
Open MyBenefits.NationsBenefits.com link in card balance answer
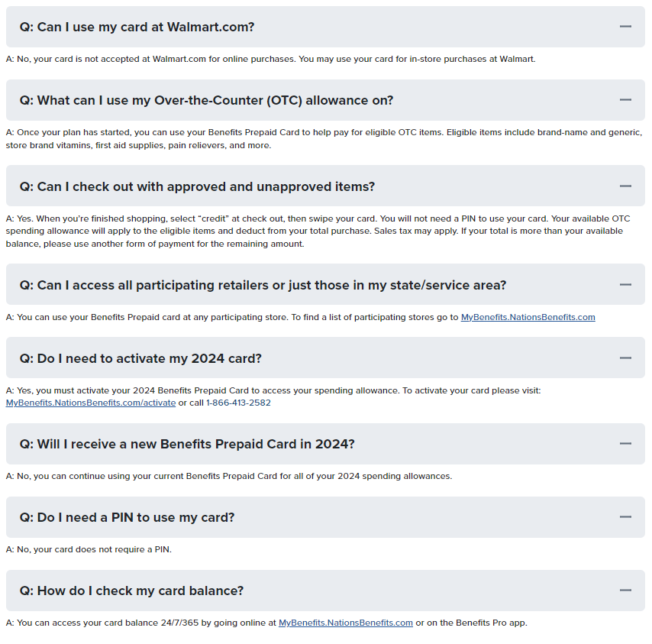346,623
